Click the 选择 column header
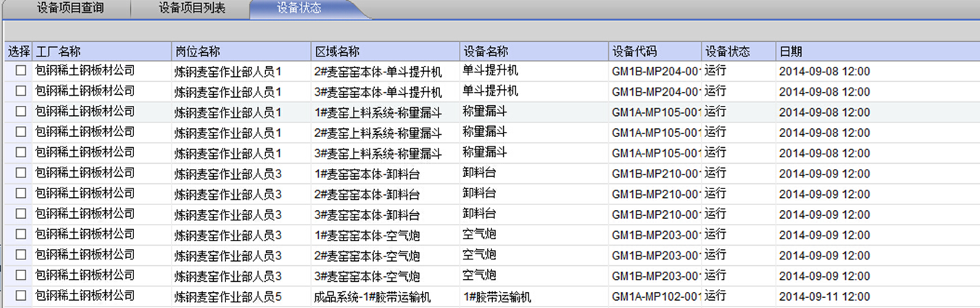The height and width of the screenshot is (308, 980). pyautogui.click(x=19, y=51)
